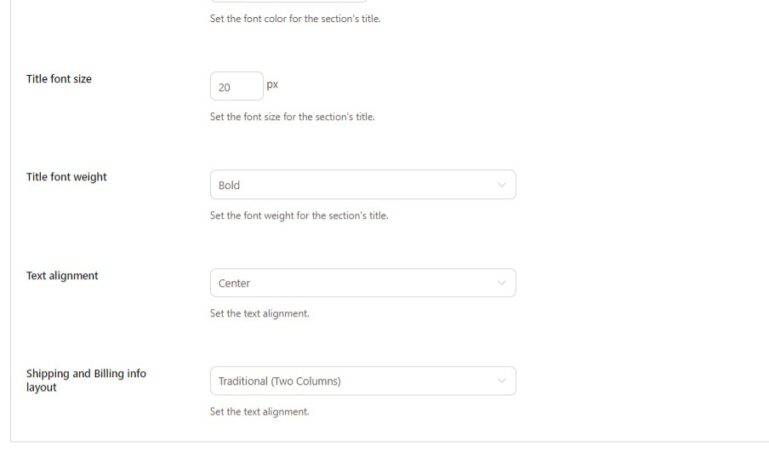Click the 'Title font weight' label
This screenshot has height=452, width=769.
click(x=66, y=177)
